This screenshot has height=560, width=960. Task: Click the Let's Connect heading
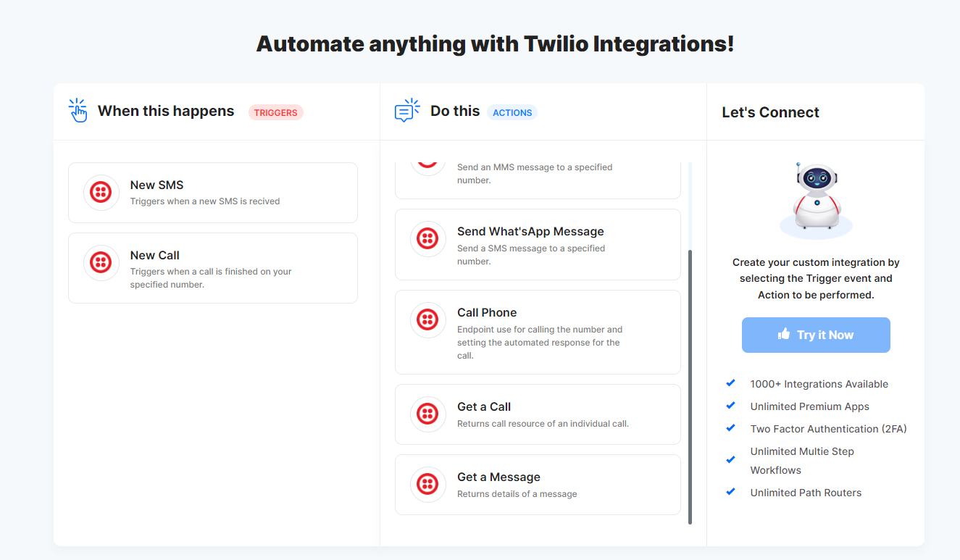point(771,112)
